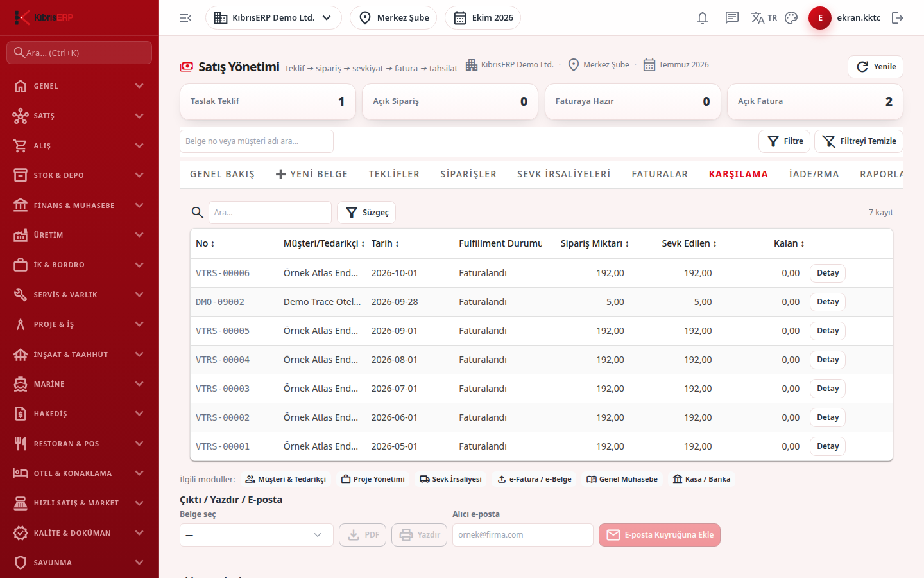This screenshot has height=578, width=924.
Task: Open the notifications bell
Action: [x=703, y=18]
